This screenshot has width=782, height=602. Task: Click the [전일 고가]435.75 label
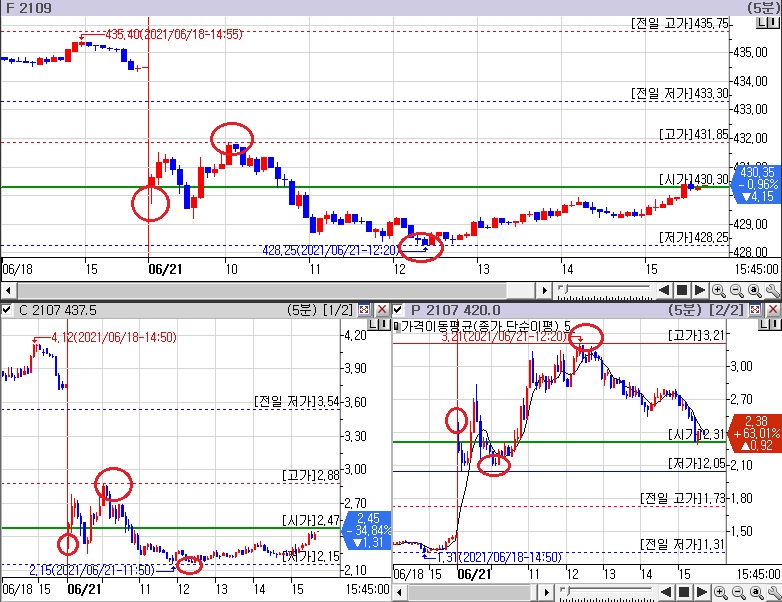tap(679, 23)
